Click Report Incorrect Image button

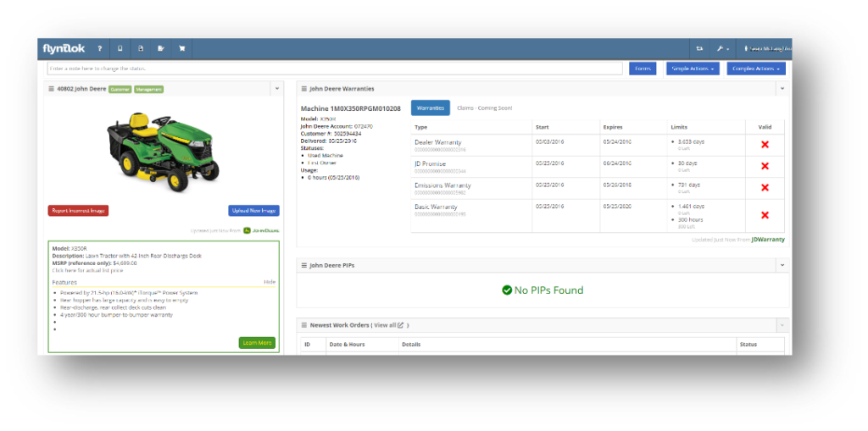coord(78,211)
